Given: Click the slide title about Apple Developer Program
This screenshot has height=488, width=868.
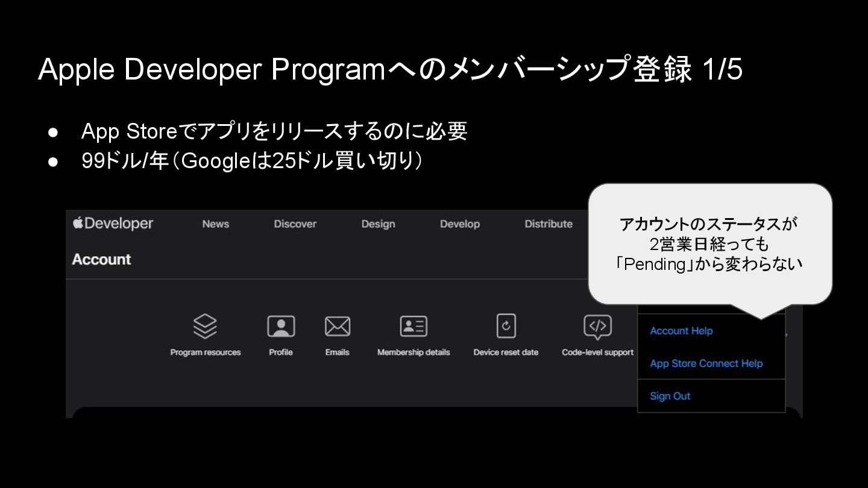Looking at the screenshot, I should point(390,70).
